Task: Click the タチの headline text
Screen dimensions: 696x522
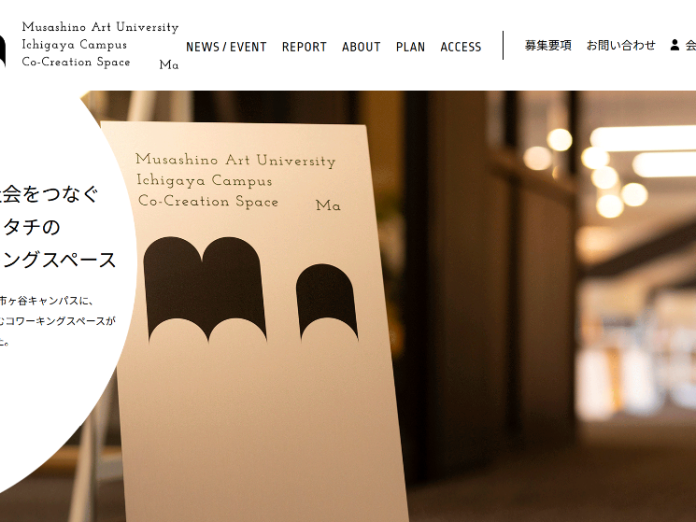Action: tap(31, 227)
